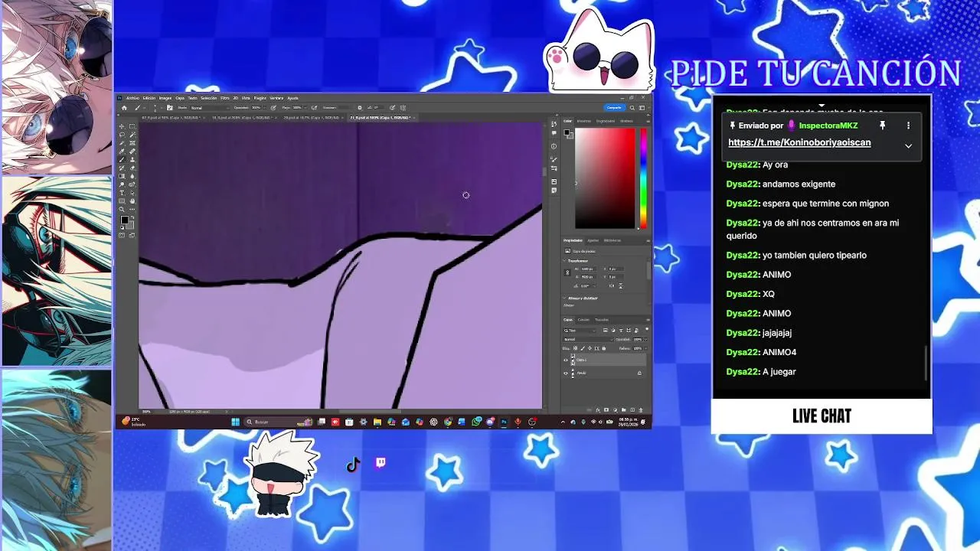Select the Frame tool
Image resolution: width=980 pixels, height=551 pixels.
[x=132, y=143]
